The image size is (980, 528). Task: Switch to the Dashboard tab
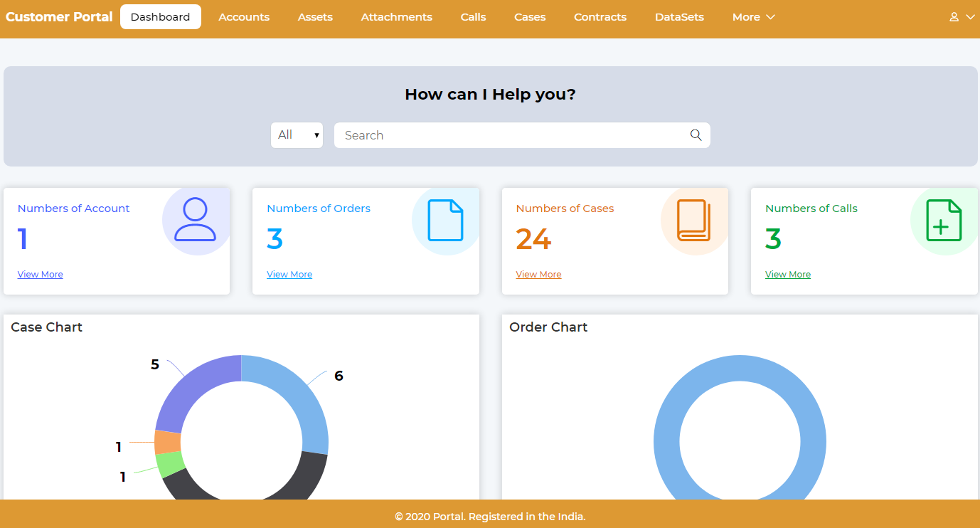tap(160, 17)
